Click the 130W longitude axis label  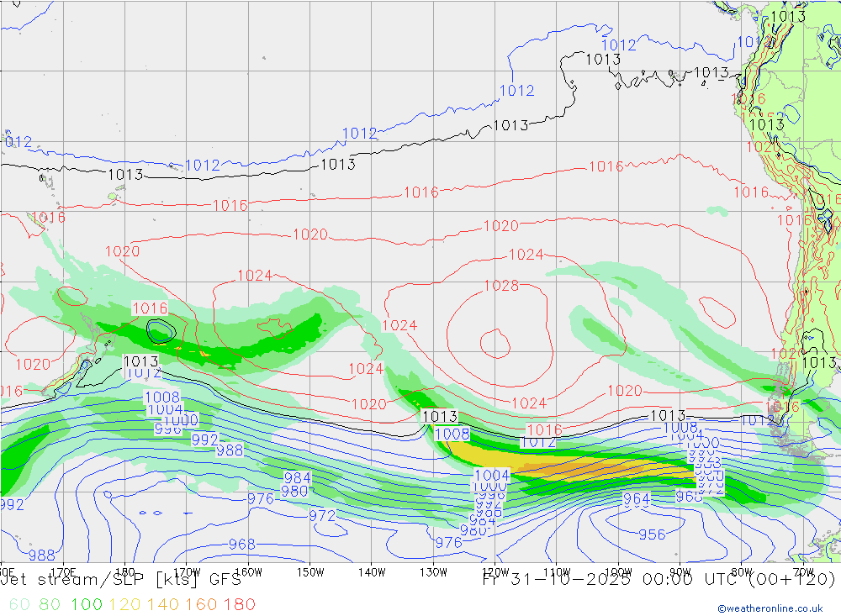point(433,571)
